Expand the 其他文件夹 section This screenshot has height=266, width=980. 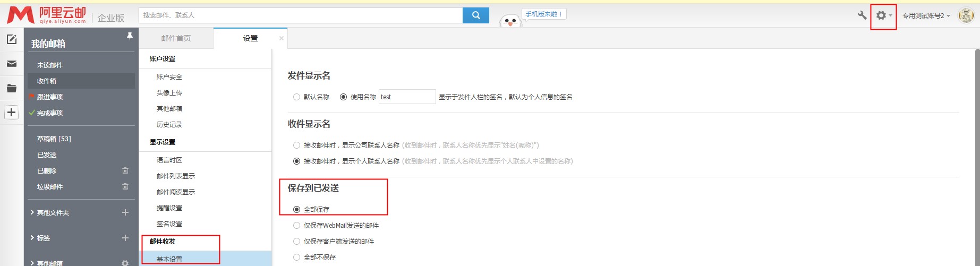click(x=53, y=213)
